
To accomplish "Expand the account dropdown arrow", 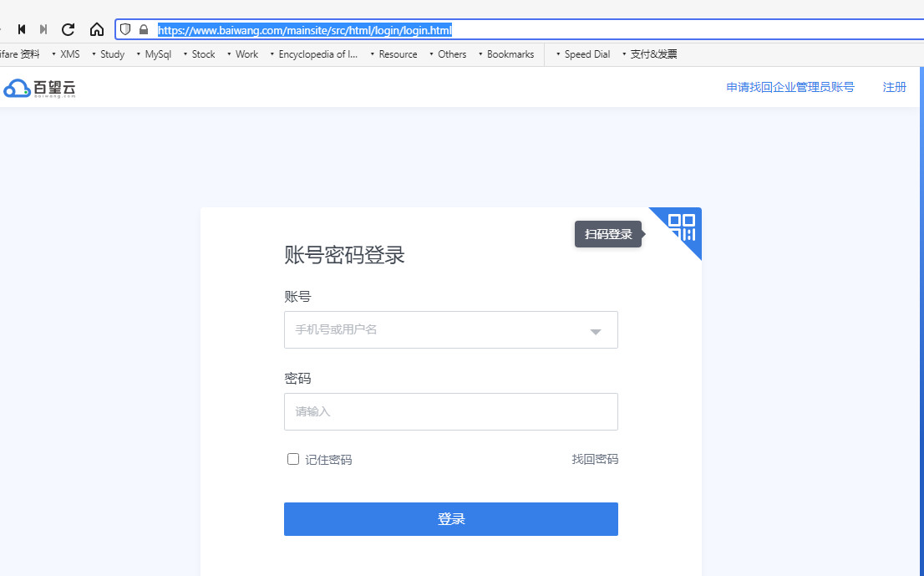I will (596, 331).
